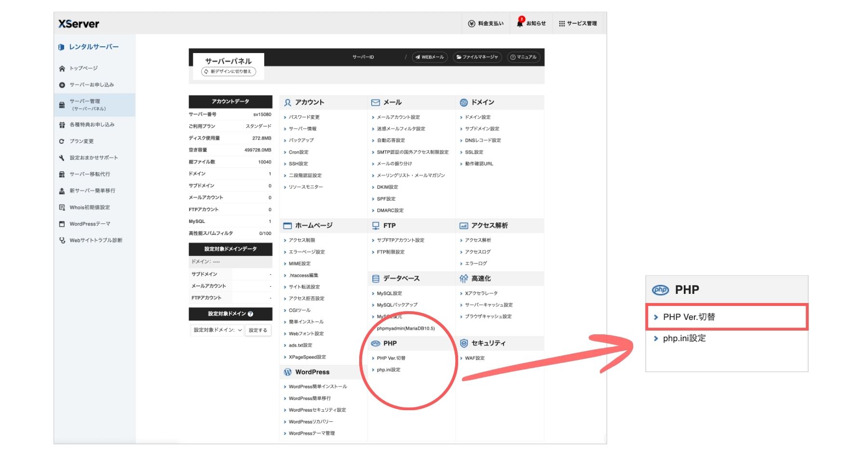Click the プラン変更 refresh icon

62,141
